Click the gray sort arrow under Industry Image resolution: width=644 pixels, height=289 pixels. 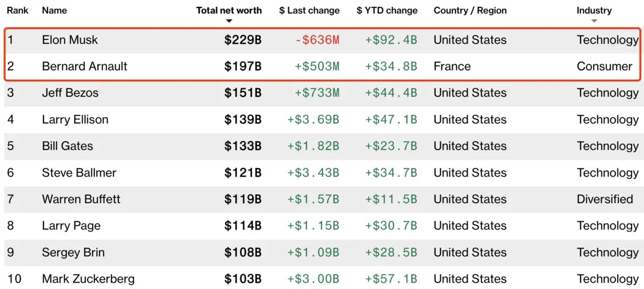[594, 21]
